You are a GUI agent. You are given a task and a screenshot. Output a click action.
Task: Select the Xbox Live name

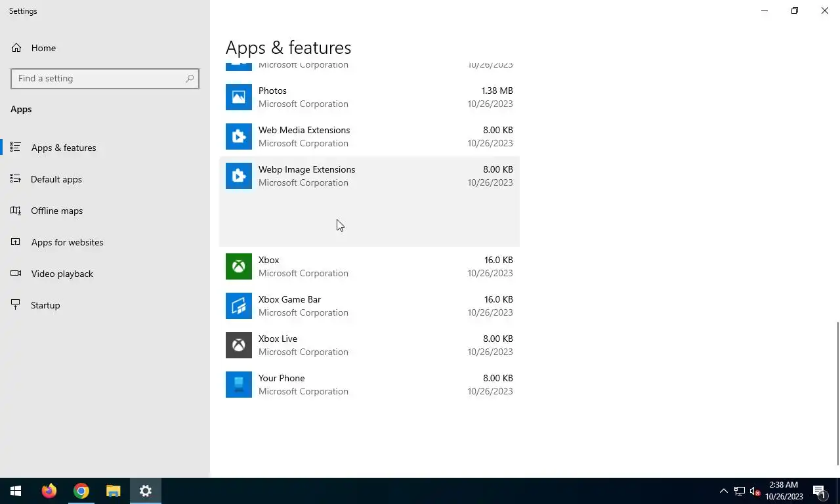pyautogui.click(x=278, y=339)
